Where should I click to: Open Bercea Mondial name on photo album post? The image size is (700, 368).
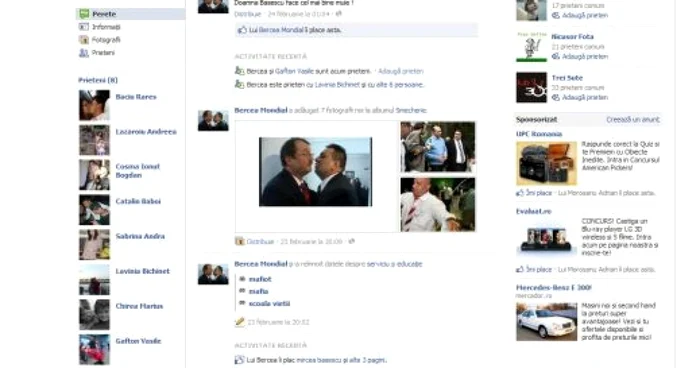261,110
